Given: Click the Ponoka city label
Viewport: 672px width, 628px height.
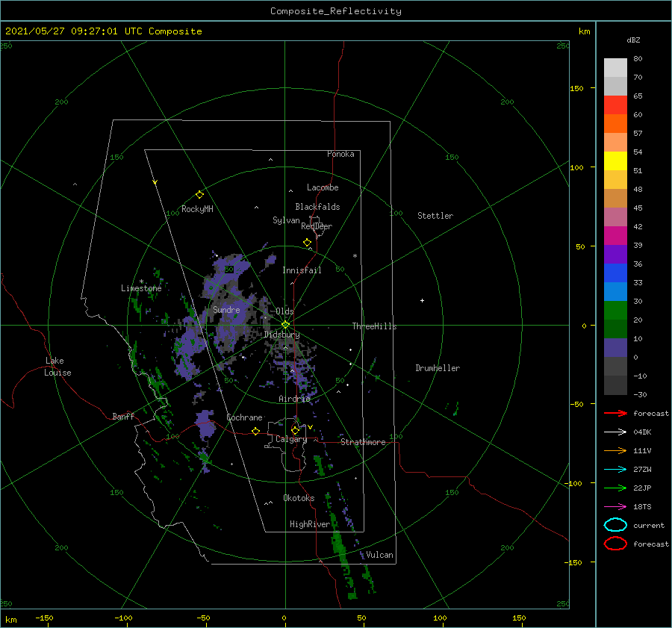Looking at the screenshot, I should 340,154.
